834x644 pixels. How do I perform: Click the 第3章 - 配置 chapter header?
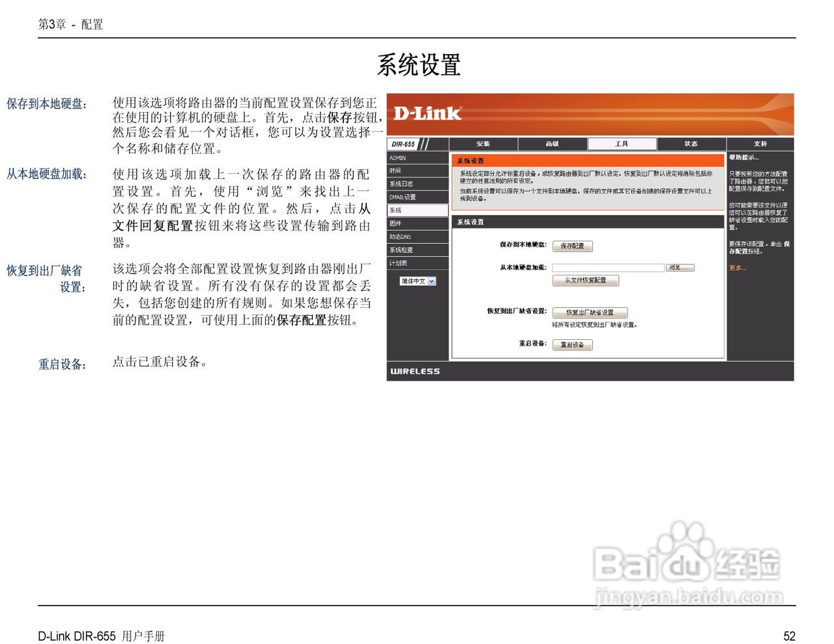pyautogui.click(x=70, y=25)
